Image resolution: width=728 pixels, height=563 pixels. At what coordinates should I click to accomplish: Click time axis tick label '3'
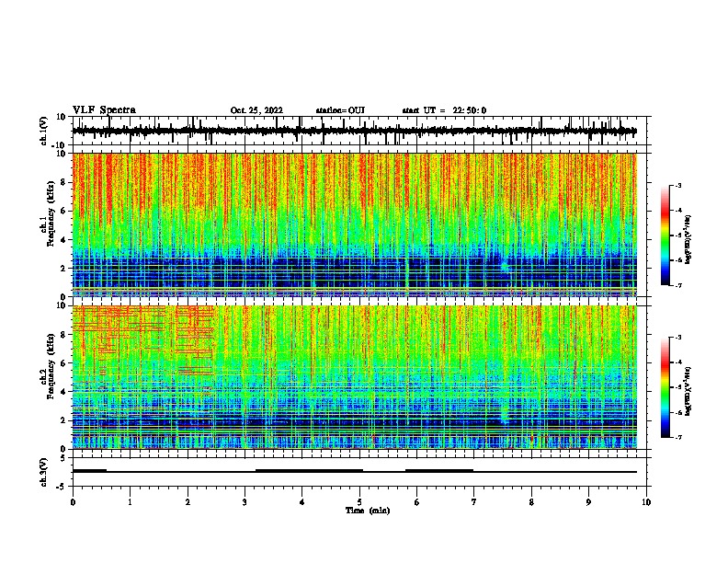[x=245, y=502]
